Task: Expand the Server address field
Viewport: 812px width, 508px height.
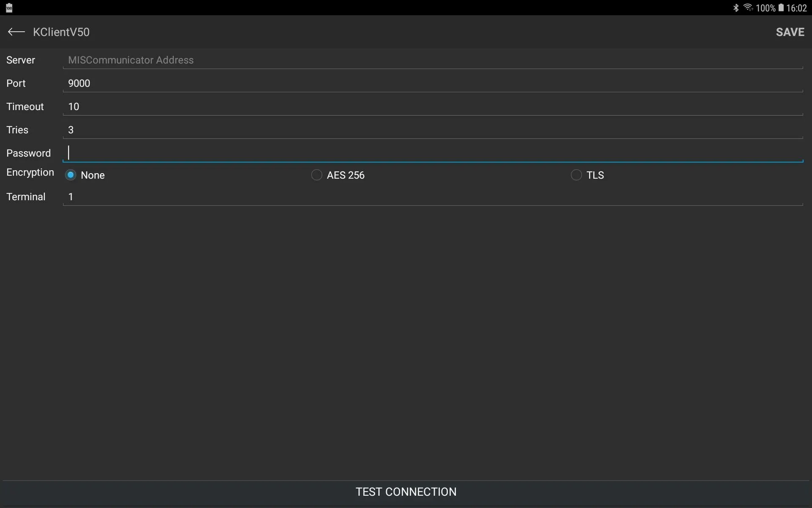Action: pos(433,59)
